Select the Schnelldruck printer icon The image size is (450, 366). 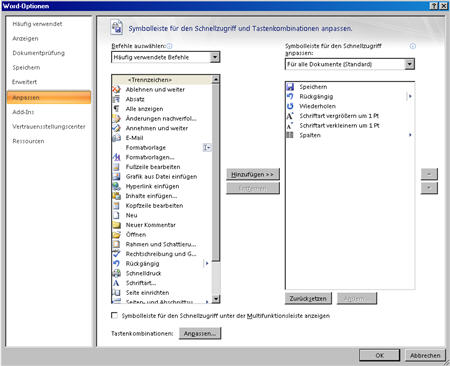(116, 273)
